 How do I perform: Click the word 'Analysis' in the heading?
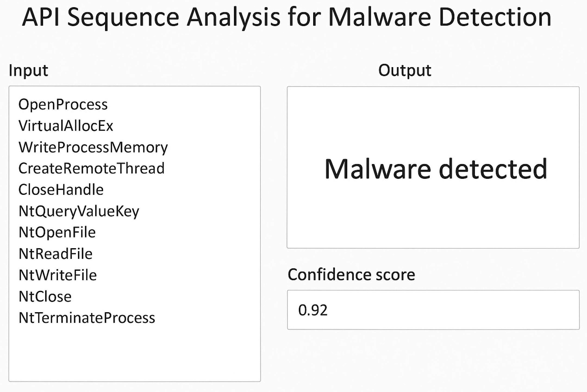tap(233, 17)
